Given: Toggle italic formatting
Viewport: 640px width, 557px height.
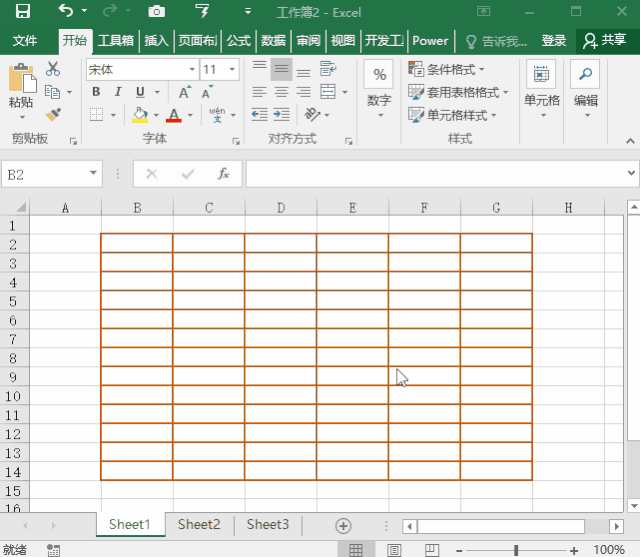Looking at the screenshot, I should click(x=118, y=92).
